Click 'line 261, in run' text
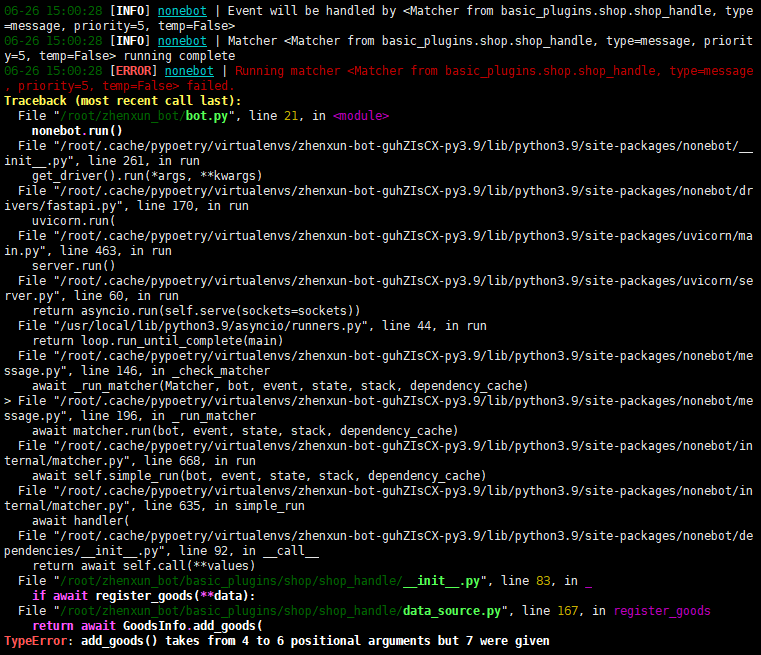This screenshot has width=761, height=655. pyautogui.click(x=144, y=161)
